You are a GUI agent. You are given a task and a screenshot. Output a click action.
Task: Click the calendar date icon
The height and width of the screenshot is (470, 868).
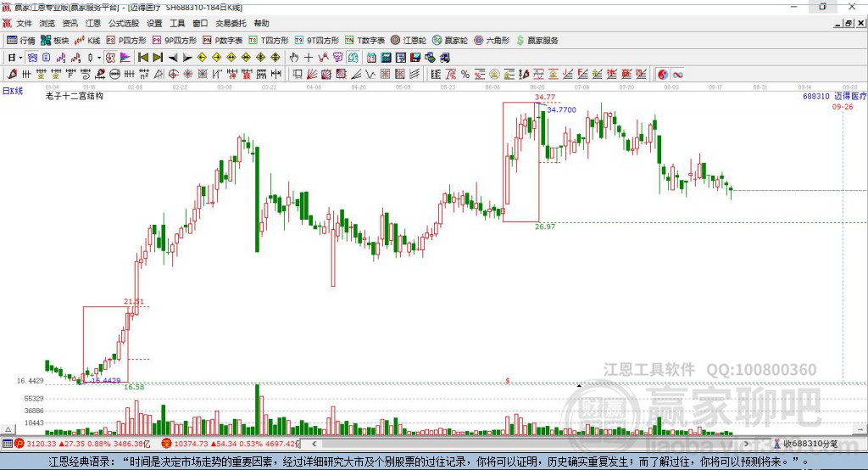(x=371, y=58)
